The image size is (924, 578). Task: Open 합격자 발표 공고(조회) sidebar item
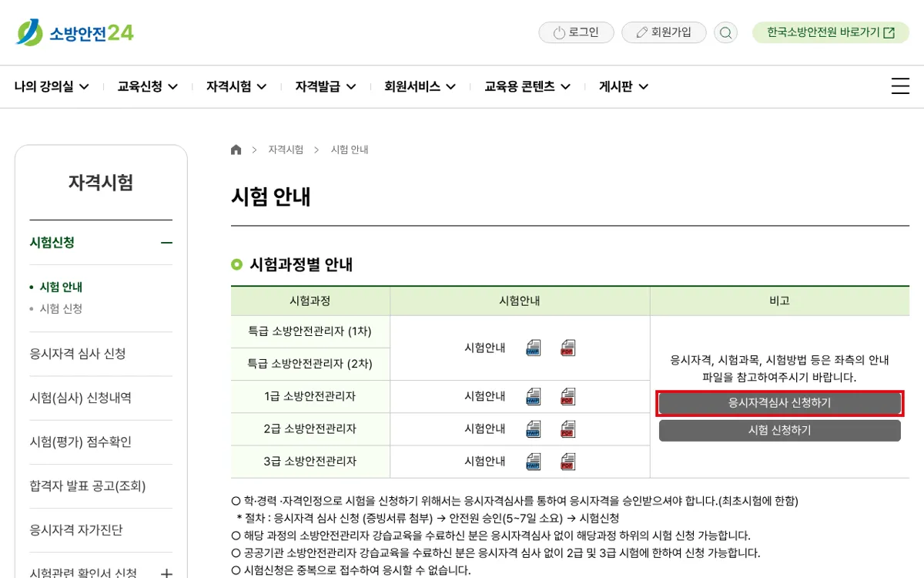click(88, 486)
